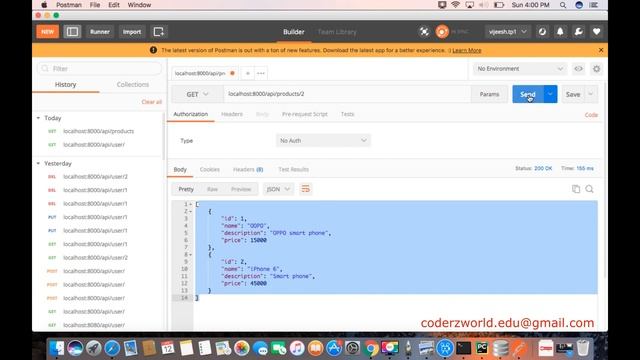The width and height of the screenshot is (640, 360).
Task: Open the Runner button
Action: click(100, 31)
